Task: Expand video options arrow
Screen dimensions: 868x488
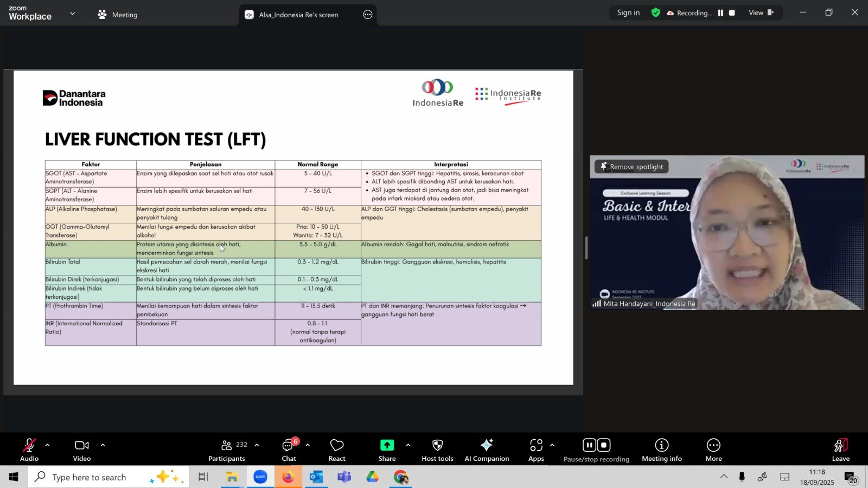Action: (x=103, y=445)
